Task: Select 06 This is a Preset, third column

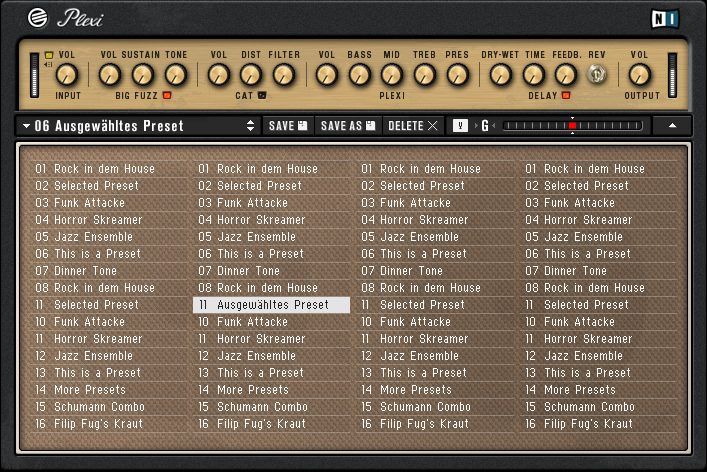Action: [435, 254]
